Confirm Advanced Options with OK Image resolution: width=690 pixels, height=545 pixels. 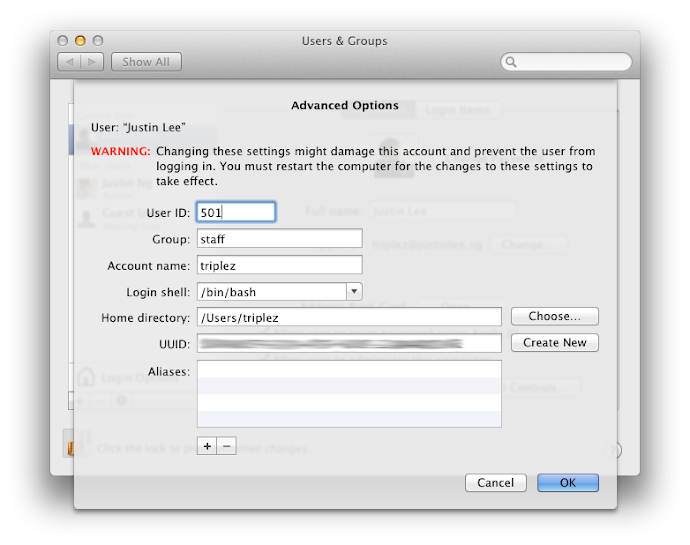(x=568, y=482)
